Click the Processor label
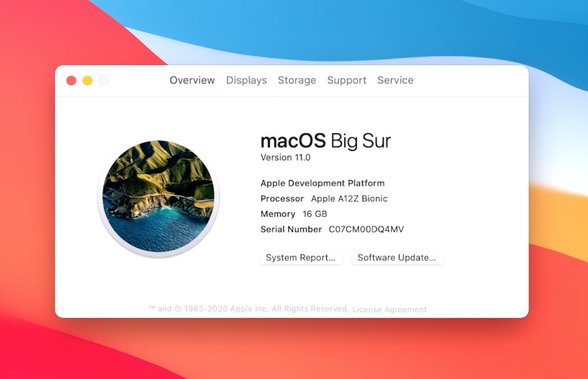The image size is (588, 379). [282, 199]
